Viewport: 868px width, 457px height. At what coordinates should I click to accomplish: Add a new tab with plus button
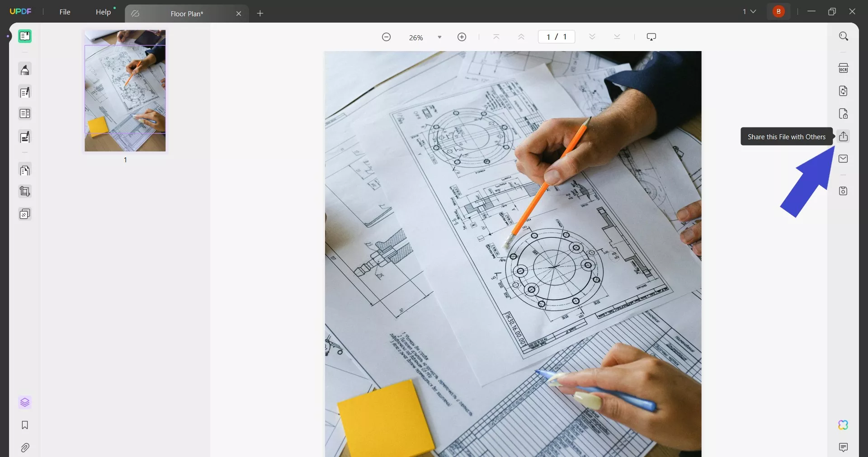click(260, 14)
